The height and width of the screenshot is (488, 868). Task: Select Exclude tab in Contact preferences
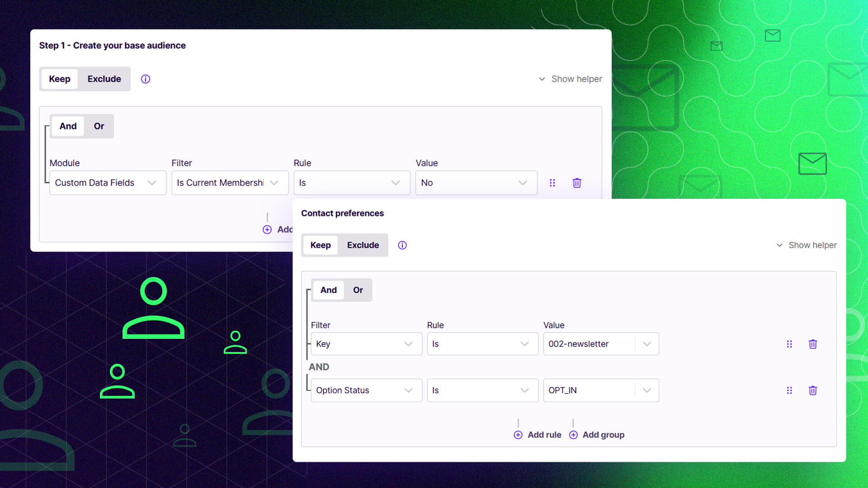pyautogui.click(x=363, y=245)
